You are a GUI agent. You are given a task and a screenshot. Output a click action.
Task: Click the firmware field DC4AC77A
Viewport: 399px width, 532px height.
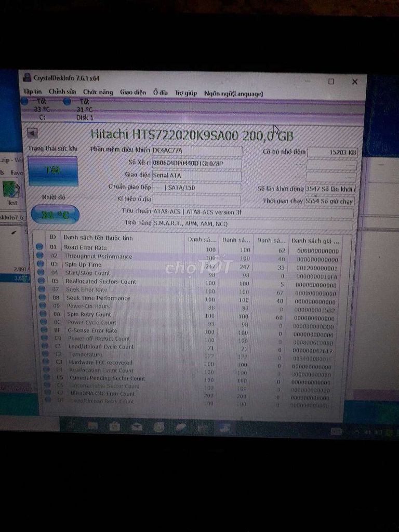197,151
